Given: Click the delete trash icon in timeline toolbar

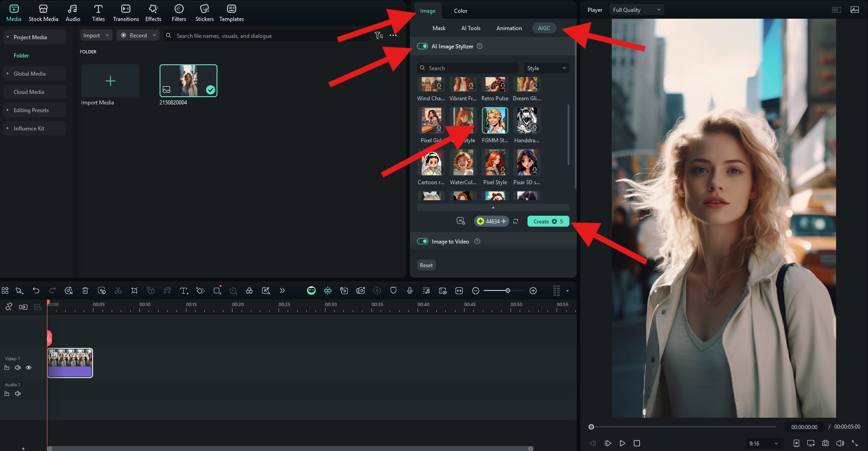Looking at the screenshot, I should [85, 290].
